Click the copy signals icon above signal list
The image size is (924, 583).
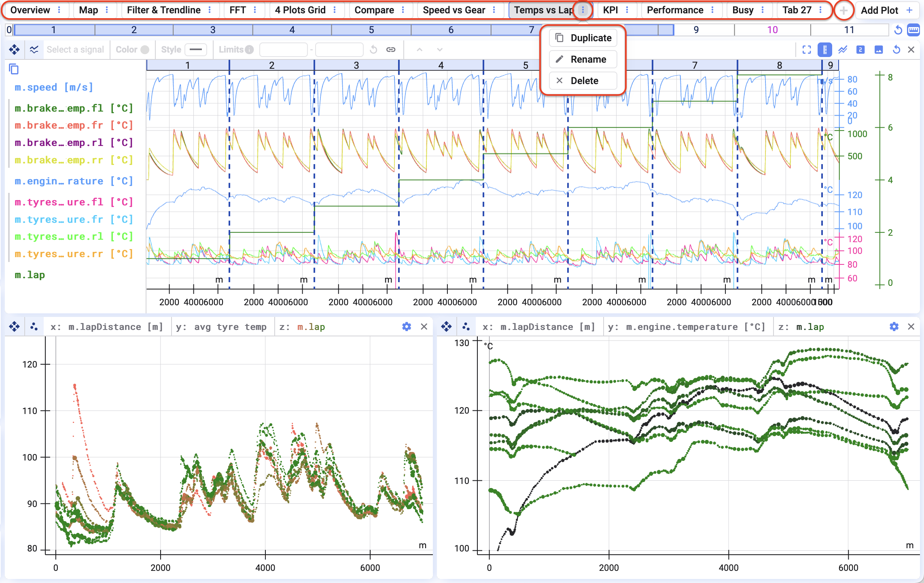tap(14, 69)
